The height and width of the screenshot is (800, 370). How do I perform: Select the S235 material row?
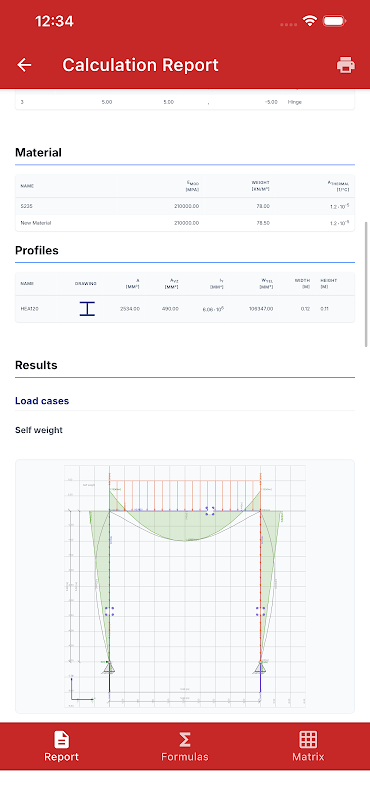pyautogui.click(x=185, y=206)
